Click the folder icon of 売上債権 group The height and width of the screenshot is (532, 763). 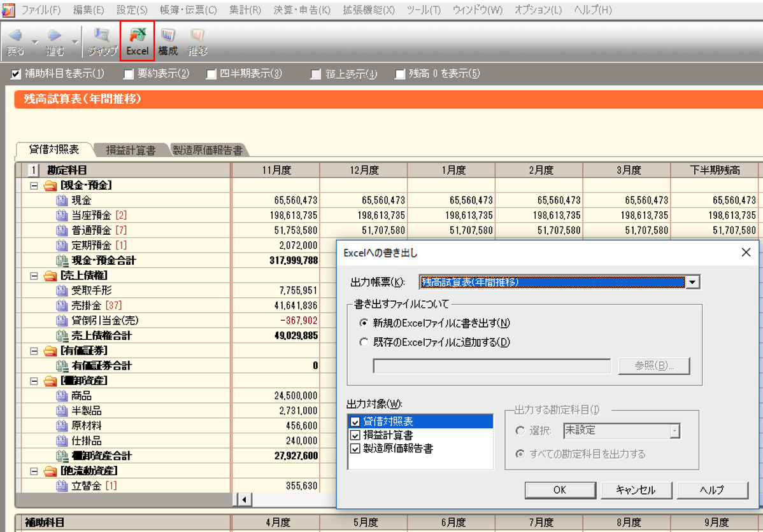click(50, 276)
